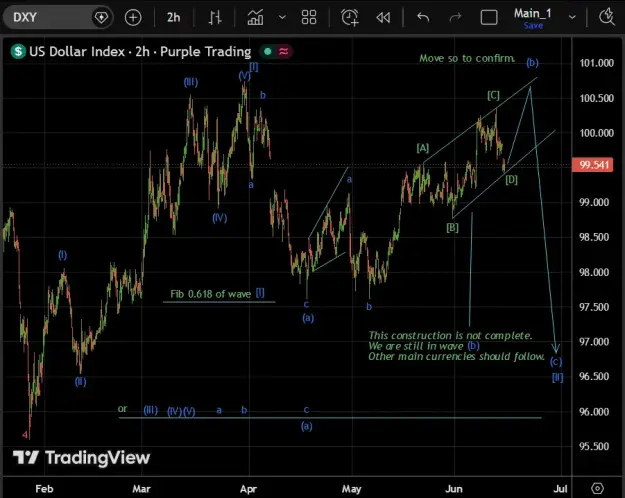Viewport: 625px width, 498px height.
Task: Add a compare symbol with the plus icon
Action: [x=133, y=18]
